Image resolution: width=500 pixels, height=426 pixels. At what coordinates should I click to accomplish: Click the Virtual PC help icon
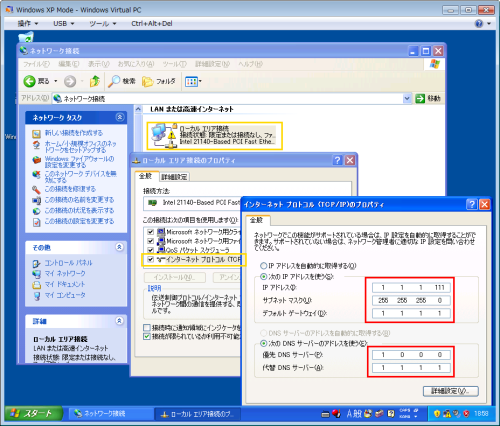tap(479, 24)
